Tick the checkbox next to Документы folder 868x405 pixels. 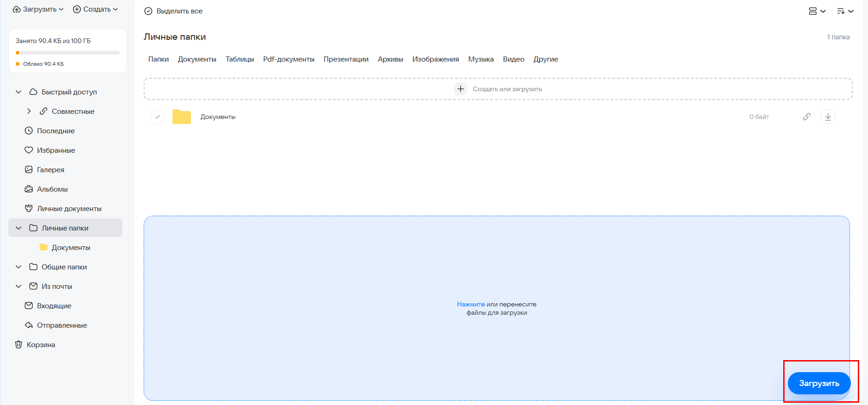(x=158, y=117)
